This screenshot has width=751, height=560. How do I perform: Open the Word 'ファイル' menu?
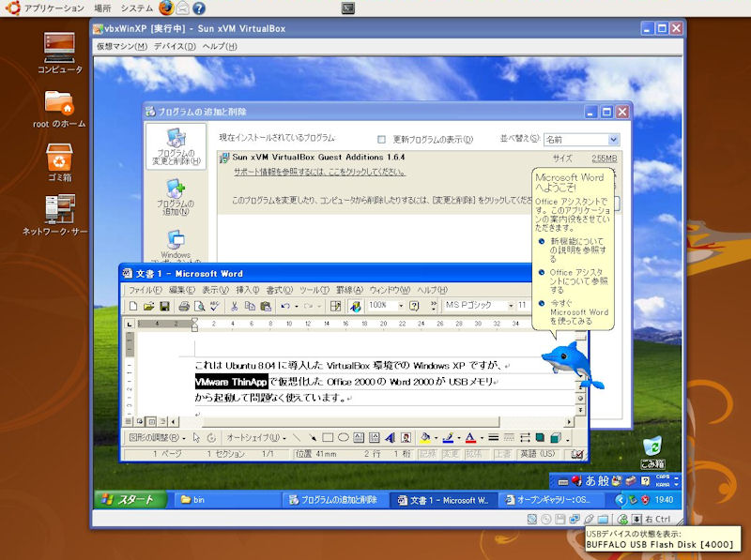(146, 290)
